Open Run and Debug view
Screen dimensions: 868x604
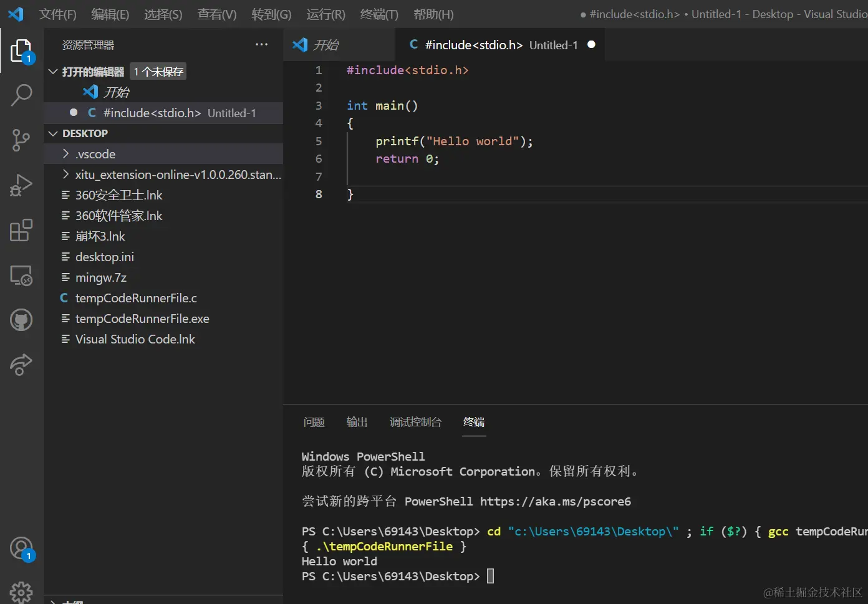21,185
